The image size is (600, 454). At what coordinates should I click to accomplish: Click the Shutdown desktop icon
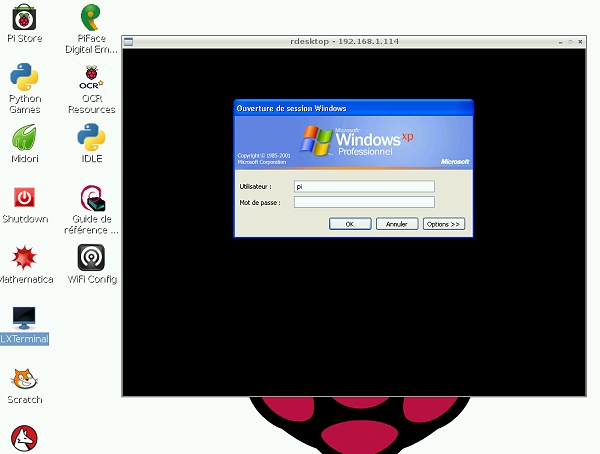(x=24, y=197)
